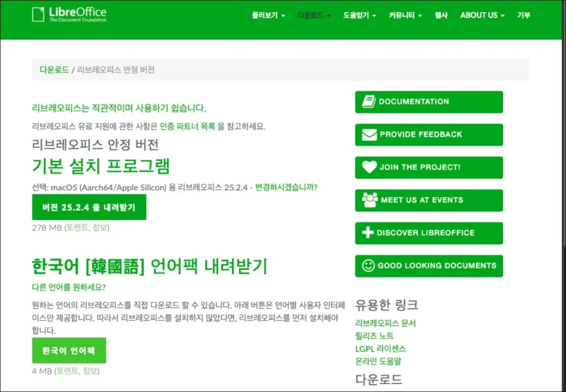Click the book icon on Documentation button

click(369, 102)
